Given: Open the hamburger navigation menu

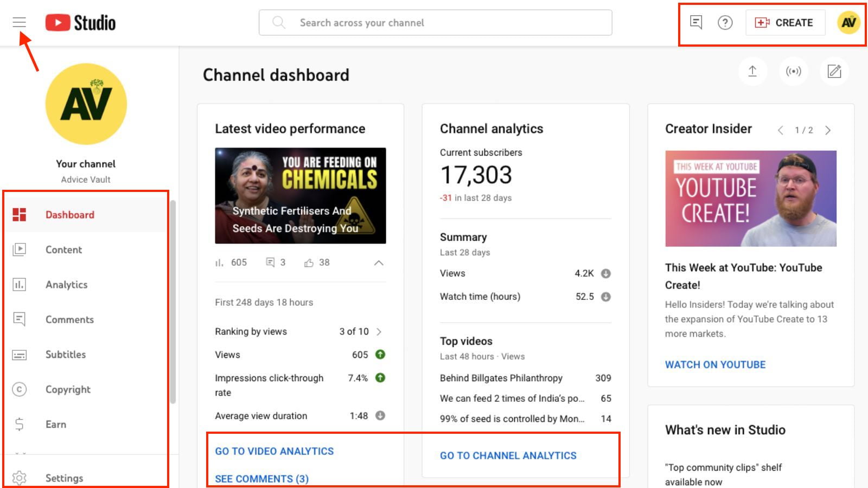Looking at the screenshot, I should pos(20,22).
